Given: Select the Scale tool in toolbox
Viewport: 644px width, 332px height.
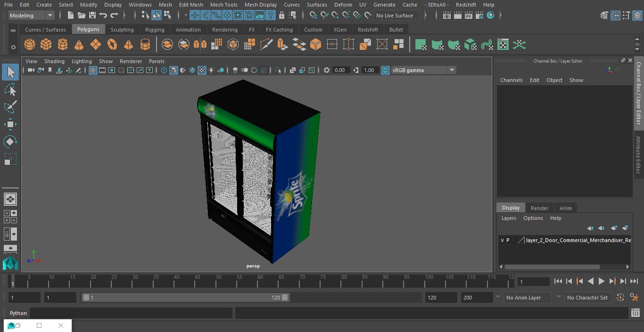Looking at the screenshot, I should tap(10, 159).
